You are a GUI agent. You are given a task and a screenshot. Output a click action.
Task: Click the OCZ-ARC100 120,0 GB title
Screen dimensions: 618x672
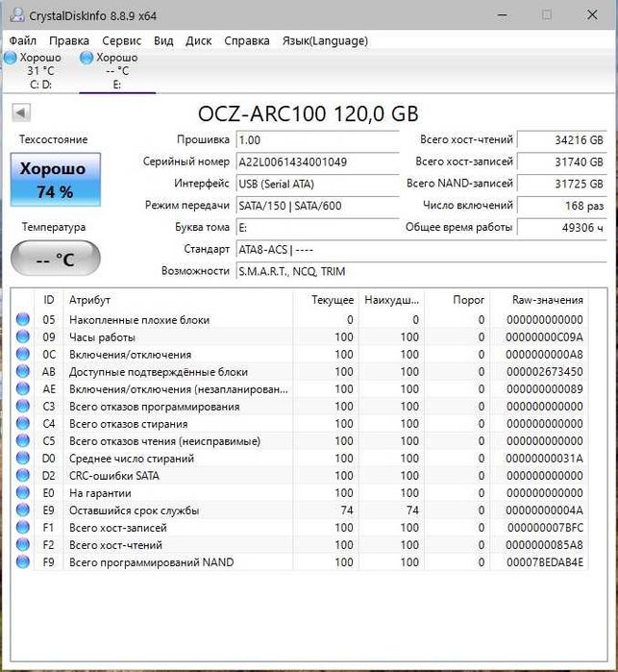click(x=309, y=113)
